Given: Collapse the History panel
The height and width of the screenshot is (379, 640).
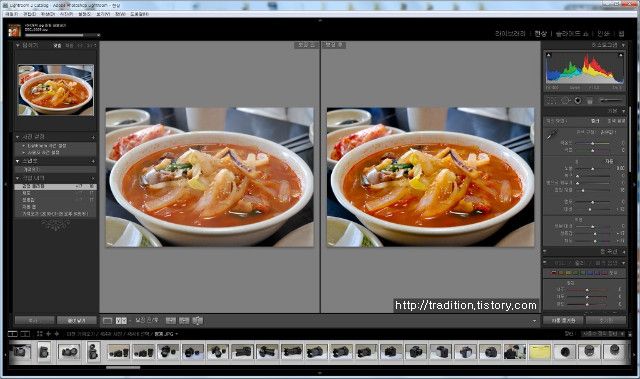Looking at the screenshot, I should pyautogui.click(x=18, y=178).
